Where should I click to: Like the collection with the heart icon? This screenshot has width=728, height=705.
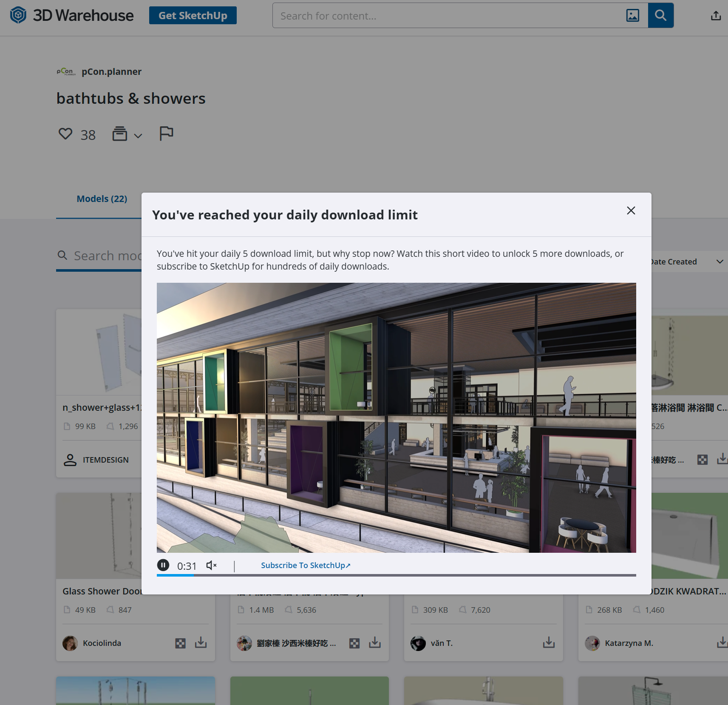(x=65, y=134)
